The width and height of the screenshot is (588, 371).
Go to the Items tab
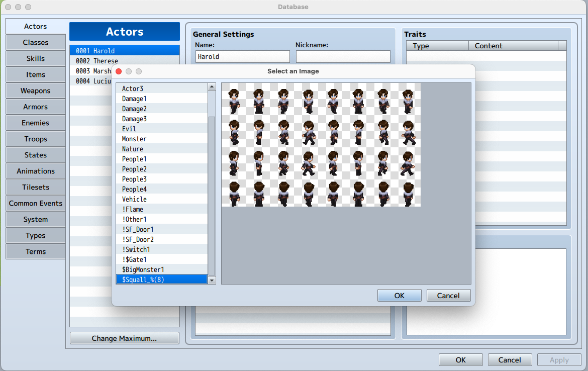click(x=36, y=74)
